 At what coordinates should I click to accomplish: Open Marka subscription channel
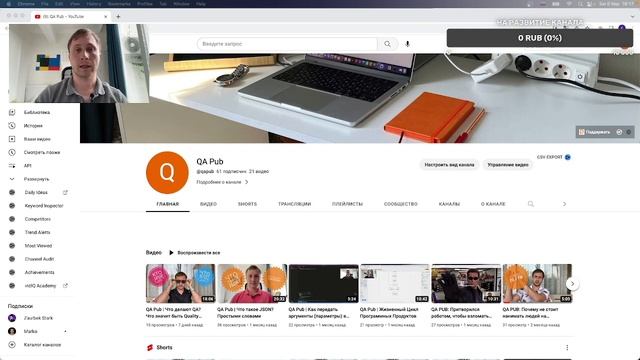pos(31,331)
